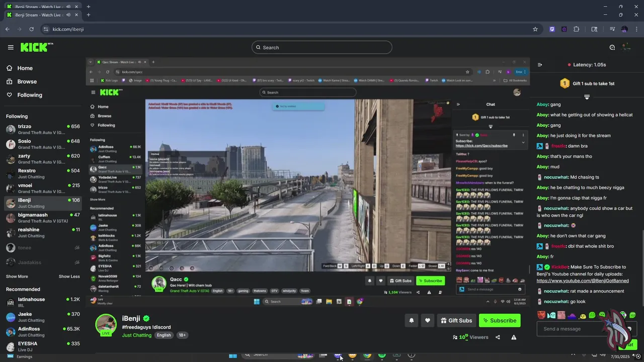
Task: View site information icon in address bar
Action: 46,29
